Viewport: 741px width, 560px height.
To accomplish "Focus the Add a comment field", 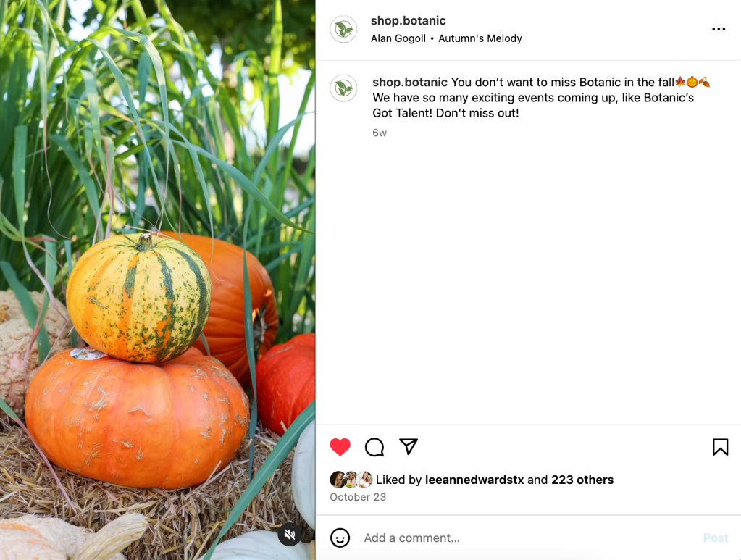I will [x=529, y=538].
